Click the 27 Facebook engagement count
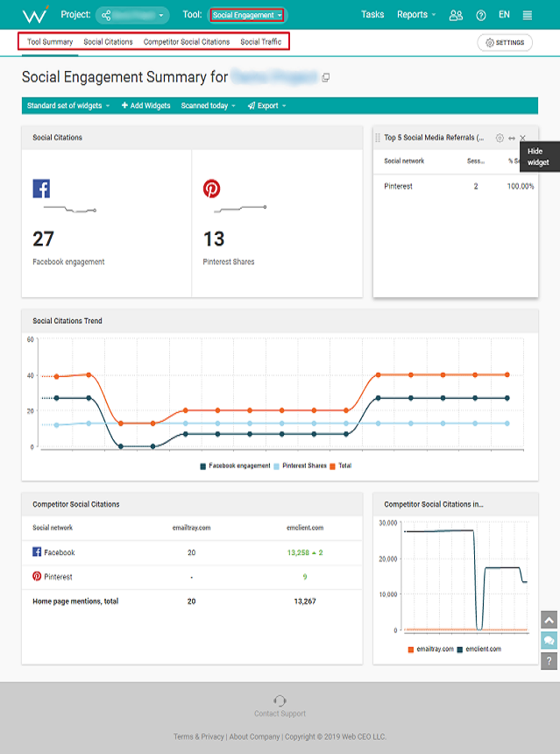 point(43,239)
